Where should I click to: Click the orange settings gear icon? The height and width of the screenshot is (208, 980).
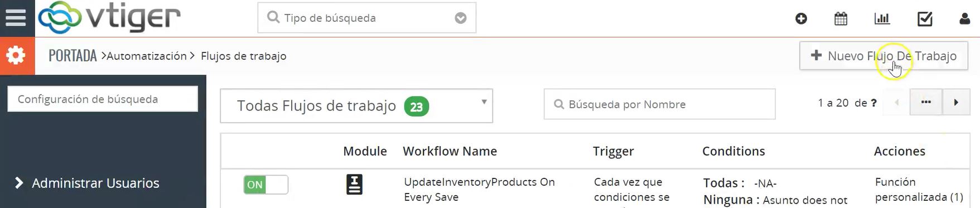16,56
